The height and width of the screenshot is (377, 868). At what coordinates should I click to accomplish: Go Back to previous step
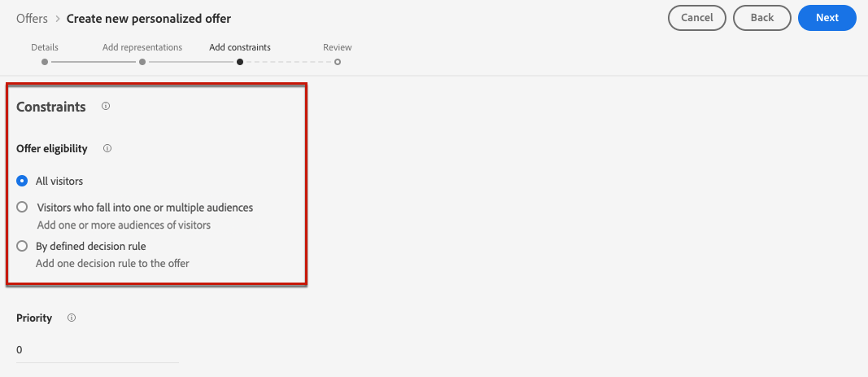[x=762, y=18]
